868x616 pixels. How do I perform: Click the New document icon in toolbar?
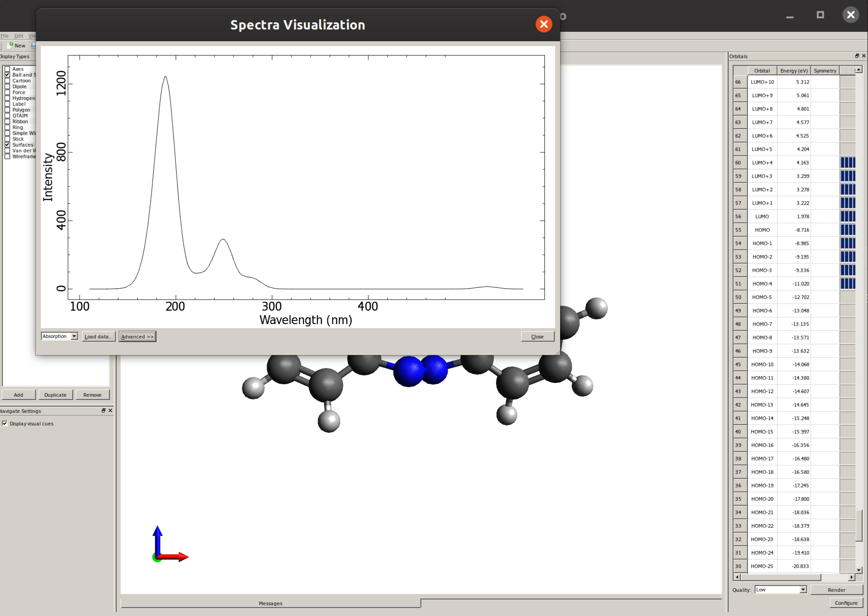[10, 45]
